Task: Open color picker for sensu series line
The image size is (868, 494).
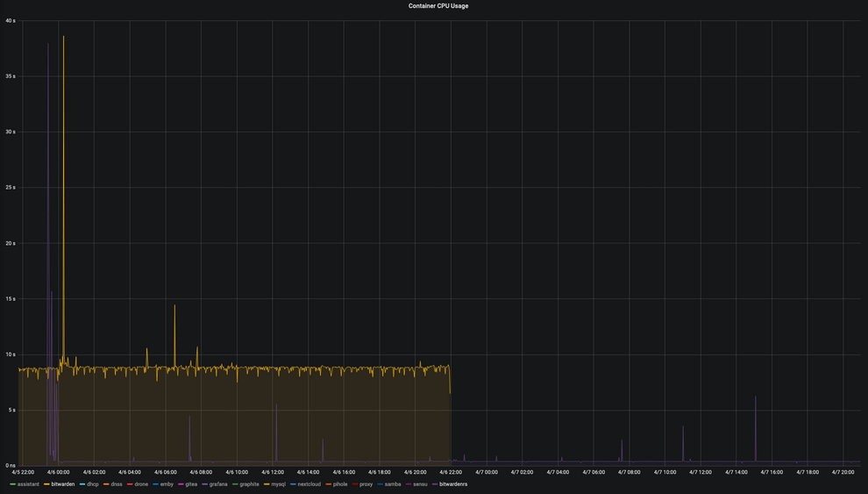Action: click(x=408, y=484)
